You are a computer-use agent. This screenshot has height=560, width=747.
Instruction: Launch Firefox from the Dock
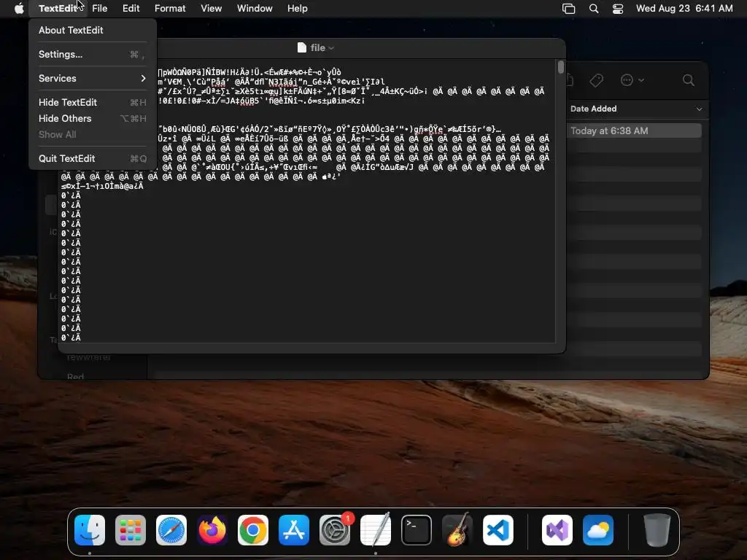[x=212, y=530]
